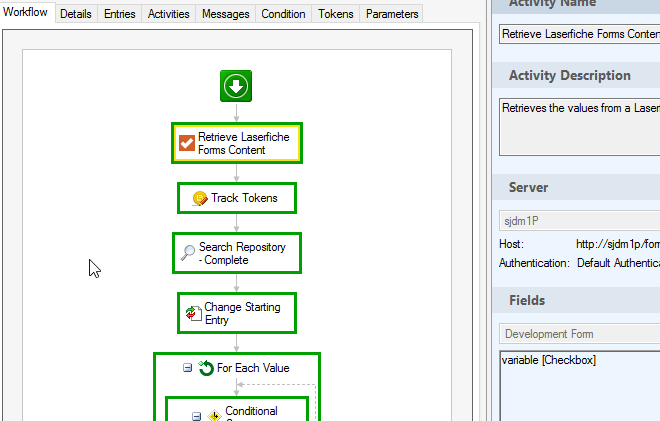
Task: Open the Entries tab
Action: coord(120,14)
